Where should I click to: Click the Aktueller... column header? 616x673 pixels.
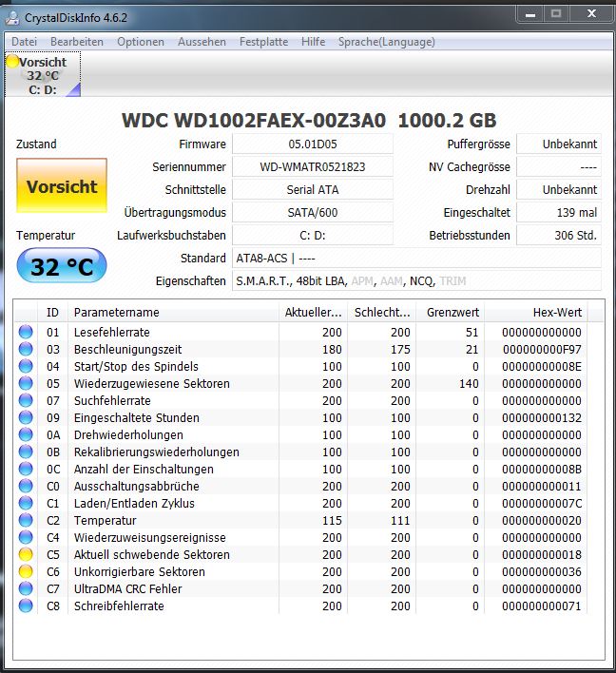(x=313, y=313)
